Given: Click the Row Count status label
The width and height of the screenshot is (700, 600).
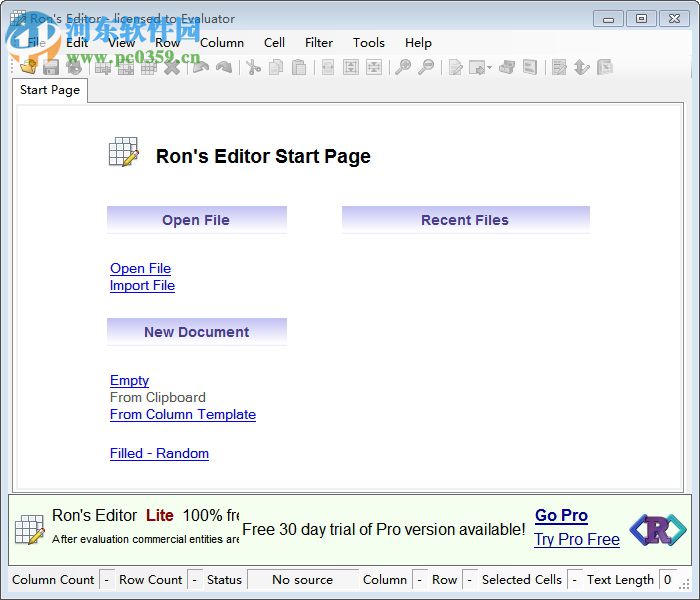Looking at the screenshot, I should pos(150,580).
